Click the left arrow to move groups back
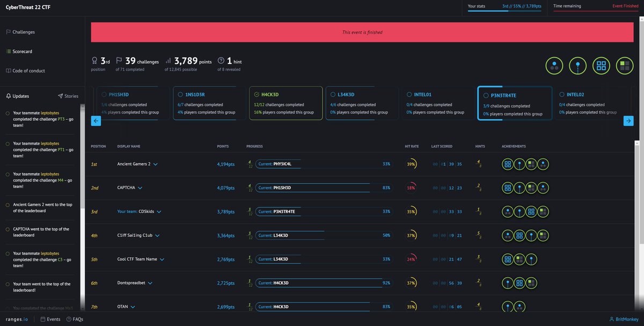The height and width of the screenshot is (326, 644). pos(97,121)
